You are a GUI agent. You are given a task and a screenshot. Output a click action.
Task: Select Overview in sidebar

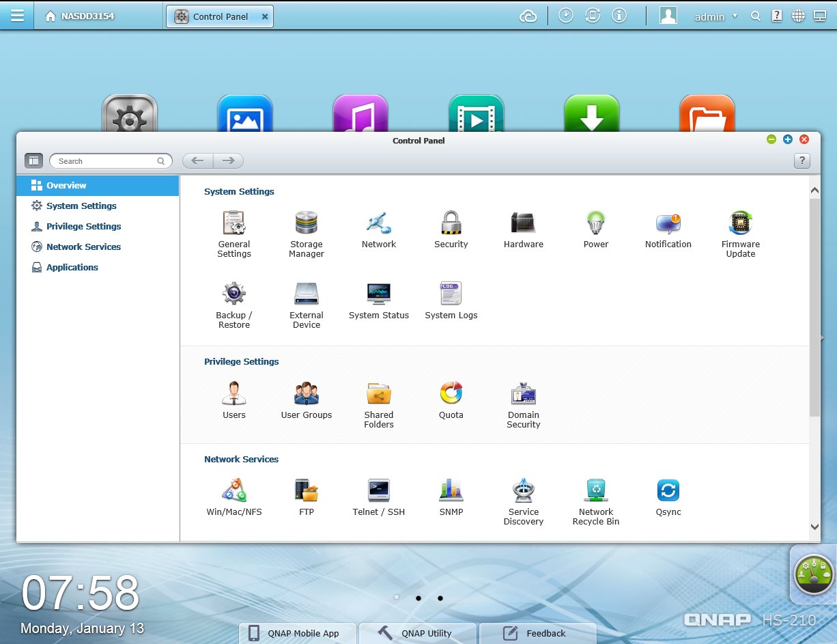click(x=98, y=185)
